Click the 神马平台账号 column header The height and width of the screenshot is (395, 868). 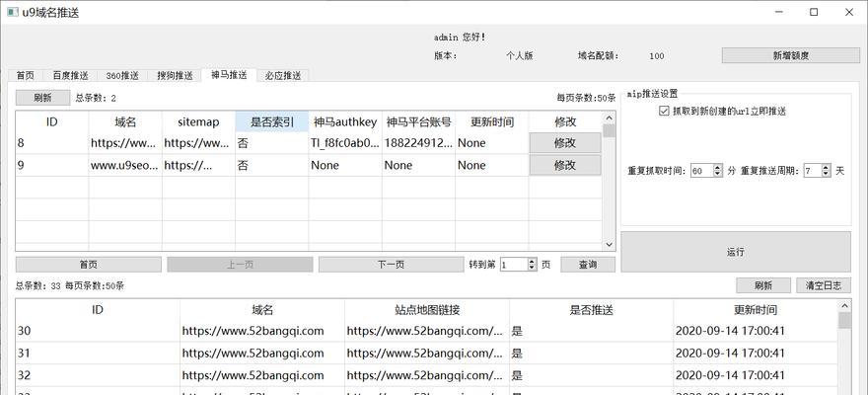[418, 121]
